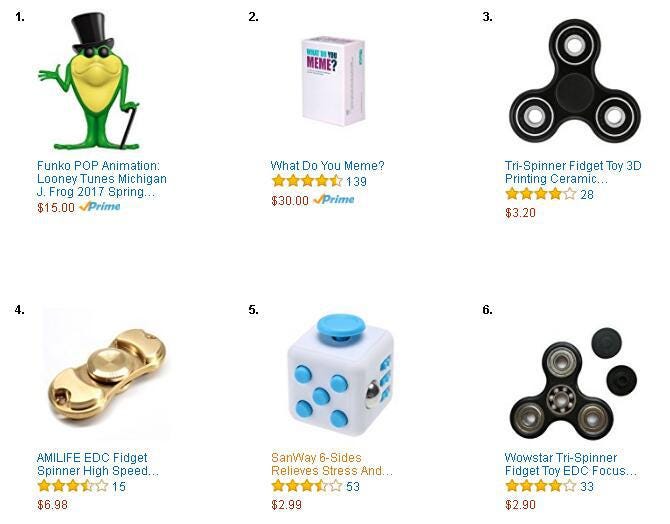Click the star rating of AMILIFE spinner
Screen dimensions: 670x524
pyautogui.click(x=73, y=486)
